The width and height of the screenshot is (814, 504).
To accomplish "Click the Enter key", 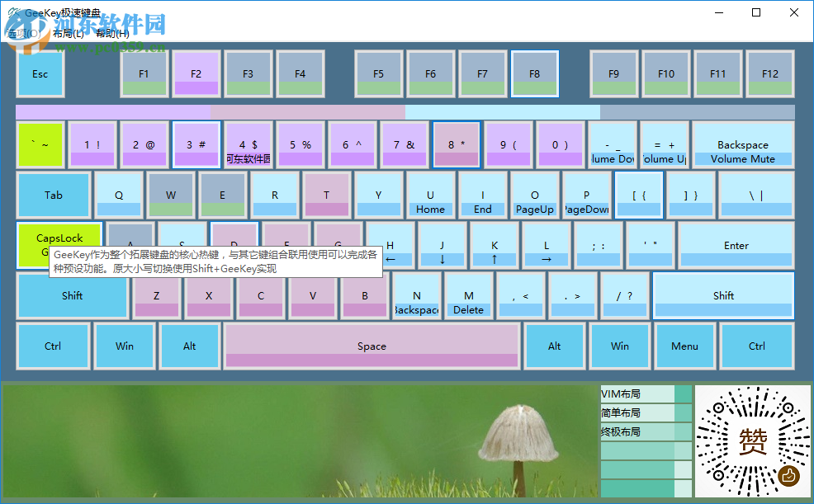I will [x=736, y=245].
